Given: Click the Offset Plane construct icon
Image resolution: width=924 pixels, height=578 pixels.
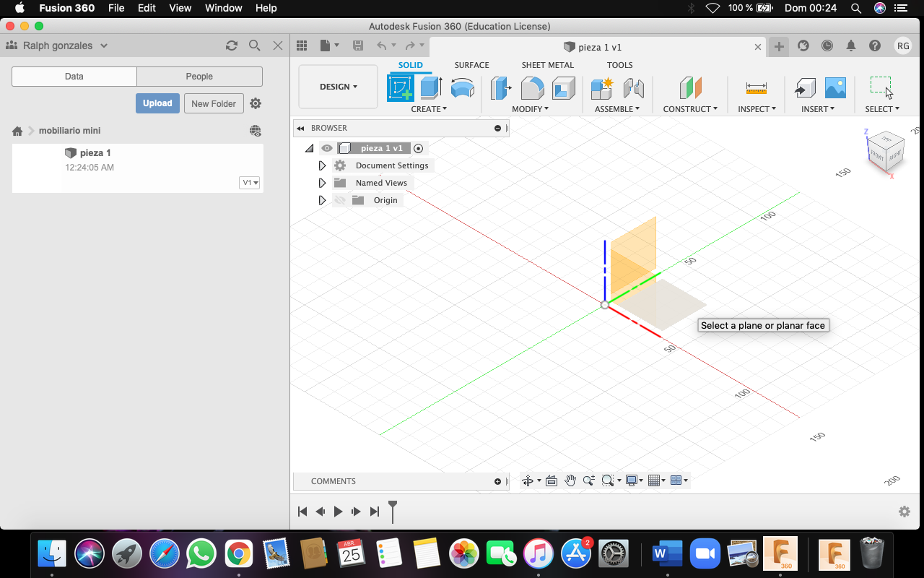Looking at the screenshot, I should coord(690,88).
